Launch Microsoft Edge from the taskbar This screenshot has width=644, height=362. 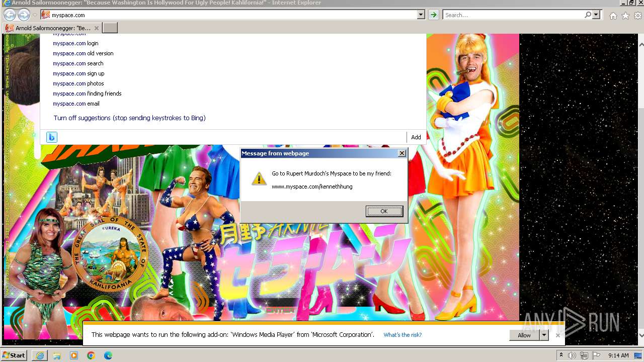pyautogui.click(x=108, y=355)
